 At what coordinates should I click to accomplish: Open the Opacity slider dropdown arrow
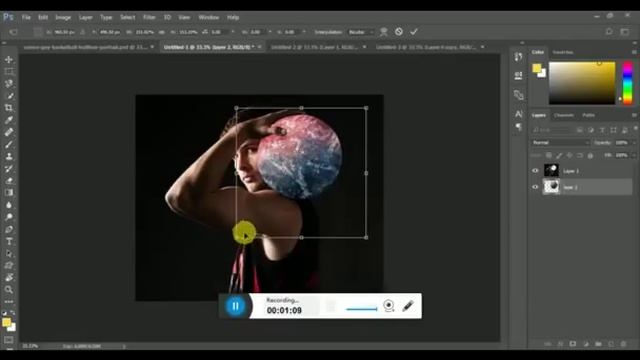(x=633, y=142)
